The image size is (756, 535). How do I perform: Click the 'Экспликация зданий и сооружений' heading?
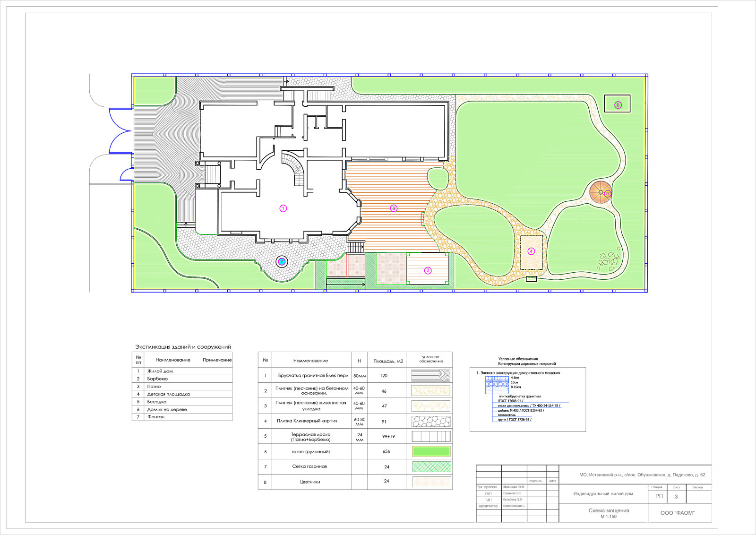pos(183,347)
